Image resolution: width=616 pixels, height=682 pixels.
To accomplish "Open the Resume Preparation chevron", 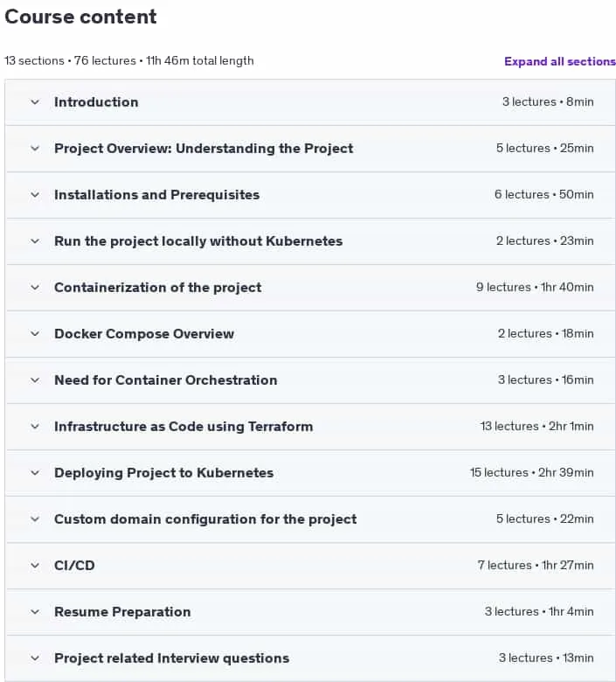I will click(x=35, y=612).
